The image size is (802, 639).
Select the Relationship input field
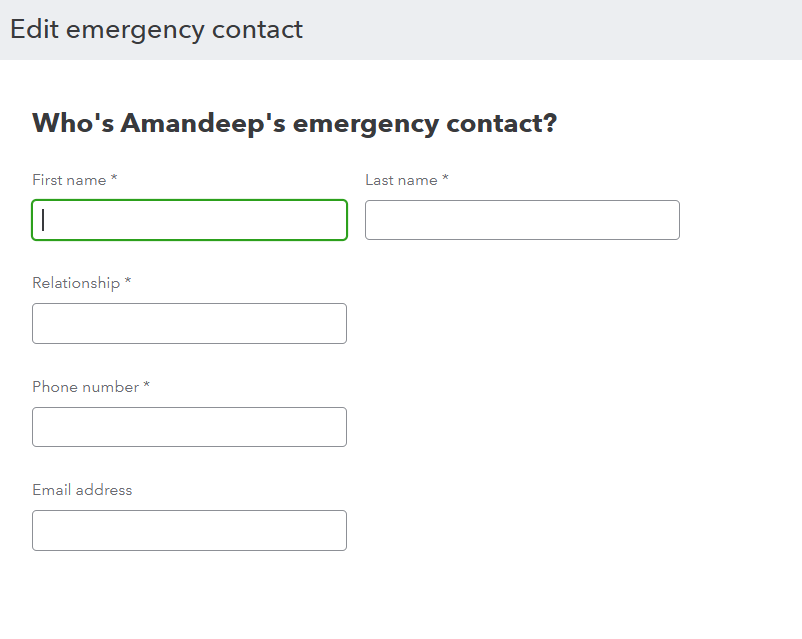(189, 324)
